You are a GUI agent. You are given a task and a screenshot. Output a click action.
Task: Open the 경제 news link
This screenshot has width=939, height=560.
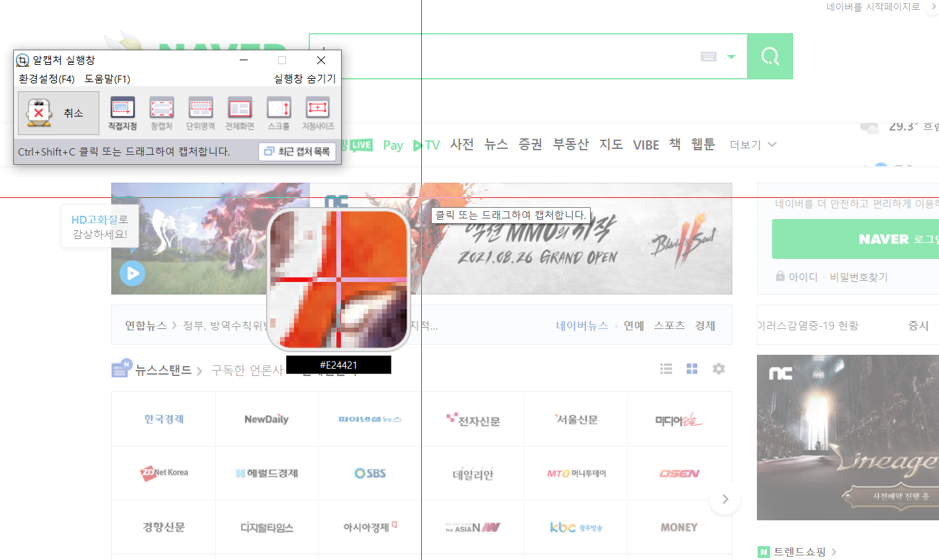705,325
